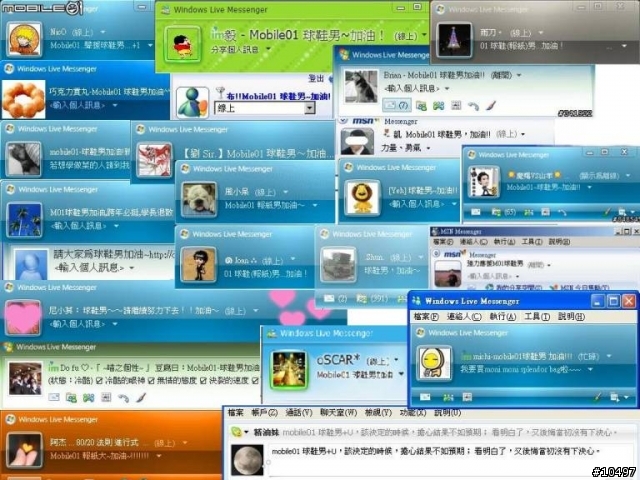Expand the personal message arrow after 力量、勇氣

click(x=428, y=148)
